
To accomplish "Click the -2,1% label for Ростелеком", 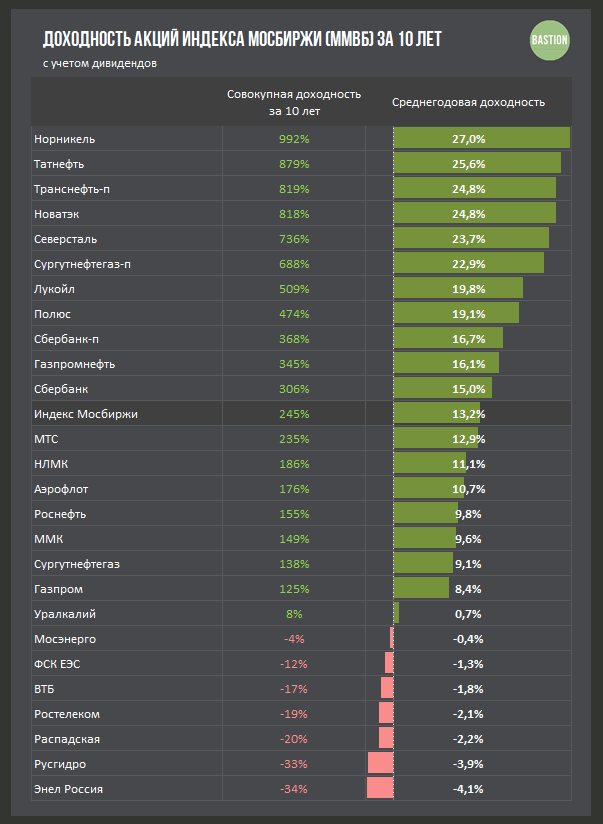I will coord(468,714).
